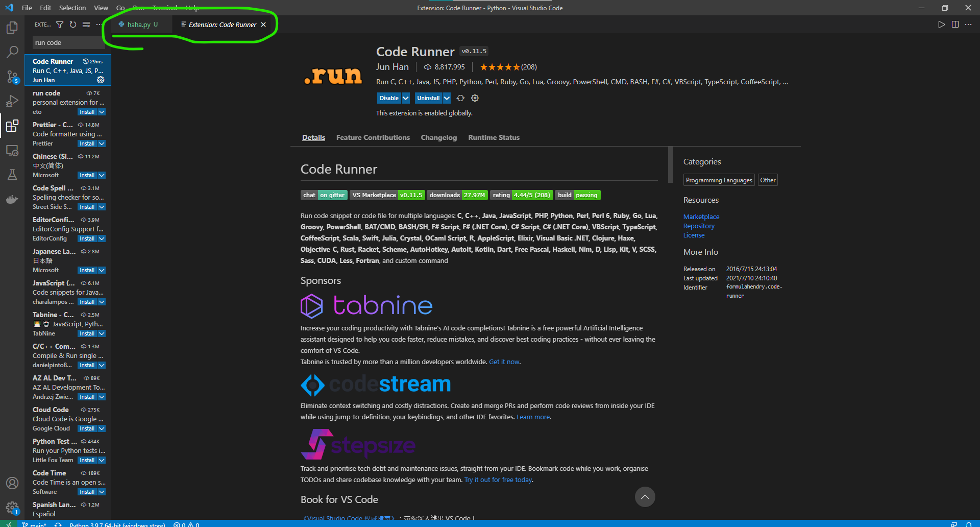Open the Selection menu
980x527 pixels.
72,8
